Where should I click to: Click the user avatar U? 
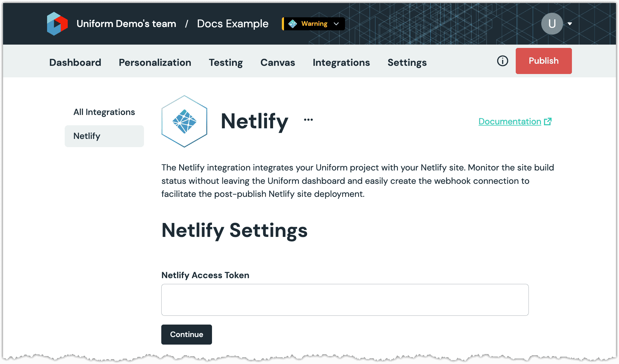(x=552, y=24)
